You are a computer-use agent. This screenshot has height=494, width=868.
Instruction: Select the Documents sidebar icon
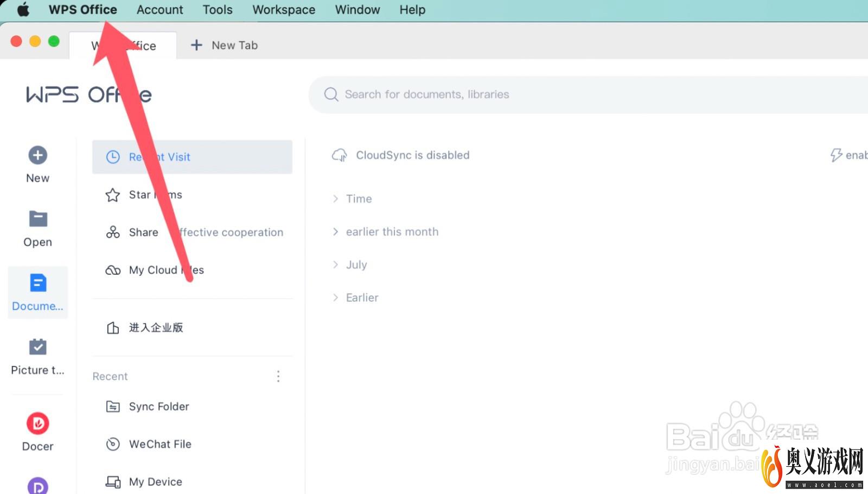coord(37,283)
